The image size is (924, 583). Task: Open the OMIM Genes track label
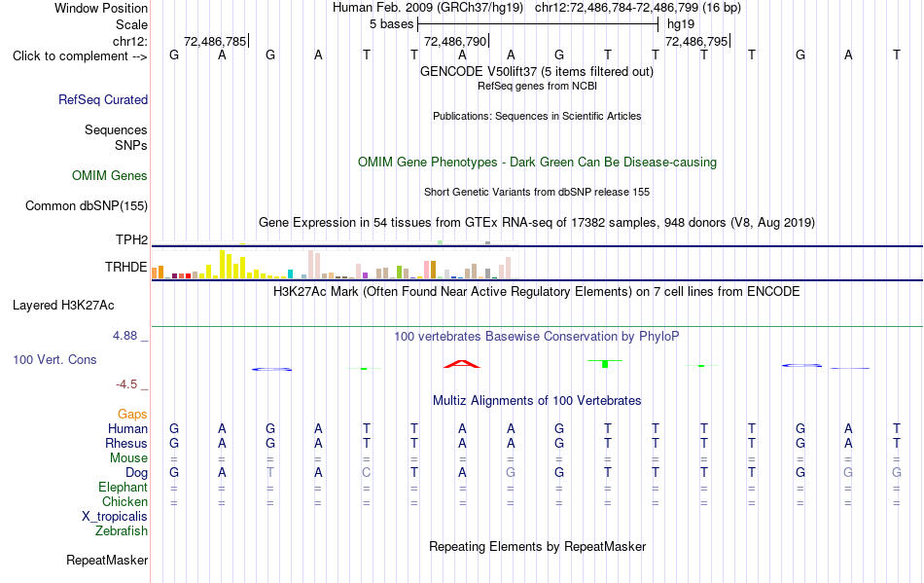pos(110,175)
